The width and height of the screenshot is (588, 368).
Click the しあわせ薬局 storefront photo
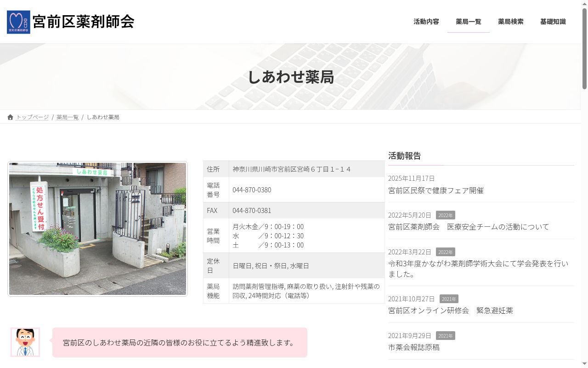[98, 229]
